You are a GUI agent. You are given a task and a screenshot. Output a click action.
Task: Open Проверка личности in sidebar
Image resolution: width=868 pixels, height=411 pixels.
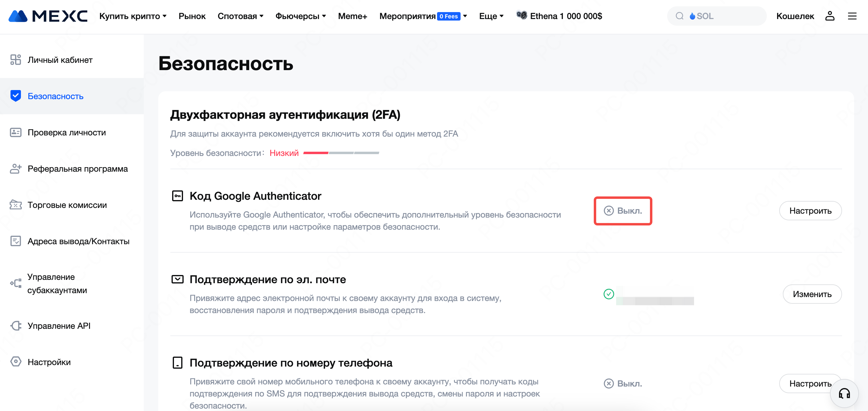[72, 132]
